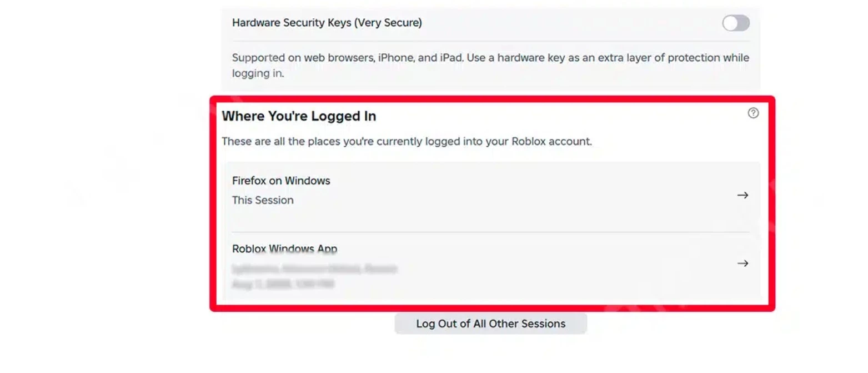Click blurred date line under Roblox Windows App

pyautogui.click(x=283, y=284)
